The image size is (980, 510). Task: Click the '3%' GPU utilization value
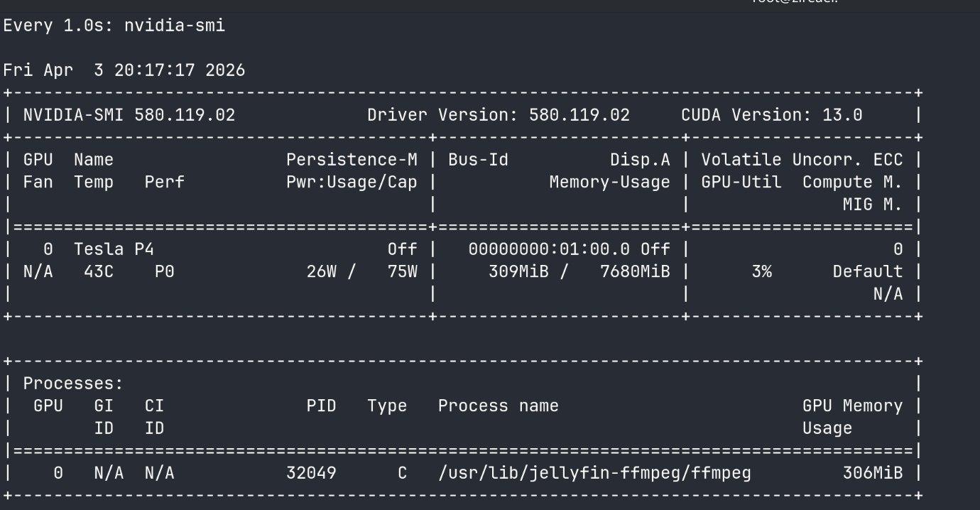tap(761, 272)
